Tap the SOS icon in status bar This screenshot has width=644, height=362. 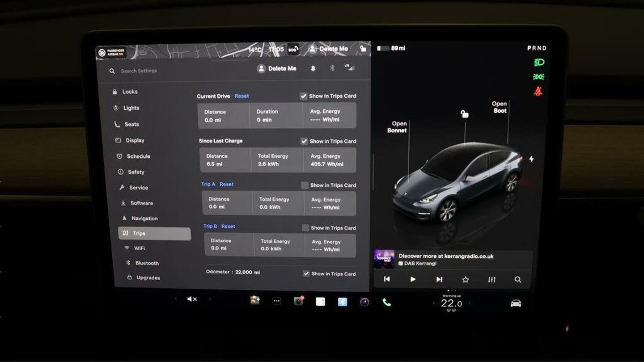point(293,49)
